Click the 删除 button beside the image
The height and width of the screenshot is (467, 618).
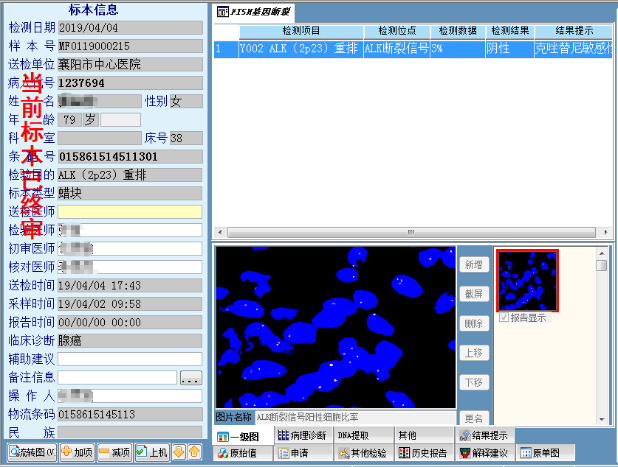coord(473,323)
